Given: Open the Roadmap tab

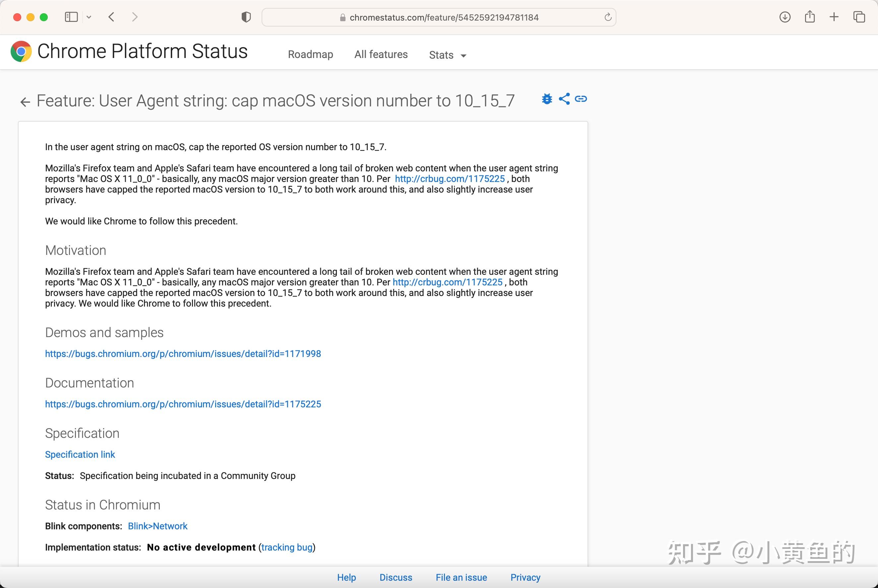Looking at the screenshot, I should click(x=311, y=54).
